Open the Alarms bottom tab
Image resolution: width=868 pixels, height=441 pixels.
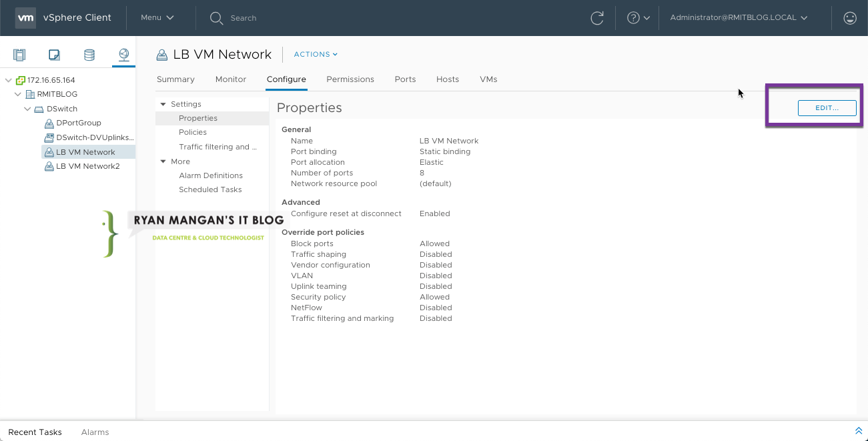pyautogui.click(x=95, y=432)
